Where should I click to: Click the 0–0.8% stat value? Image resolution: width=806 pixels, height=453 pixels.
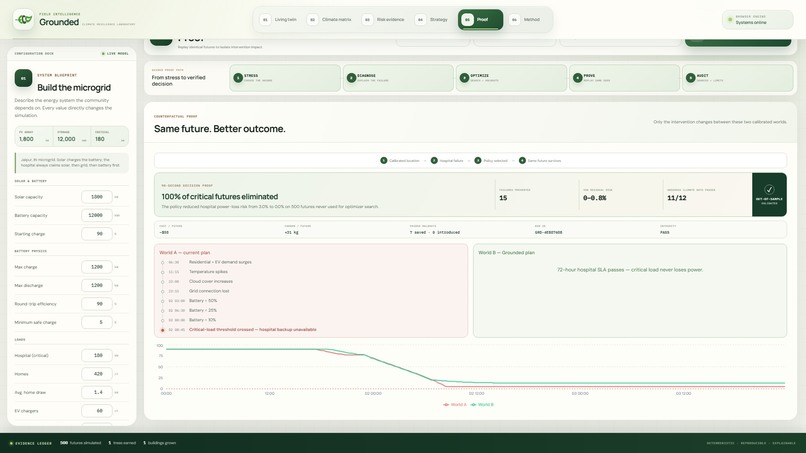coord(594,198)
